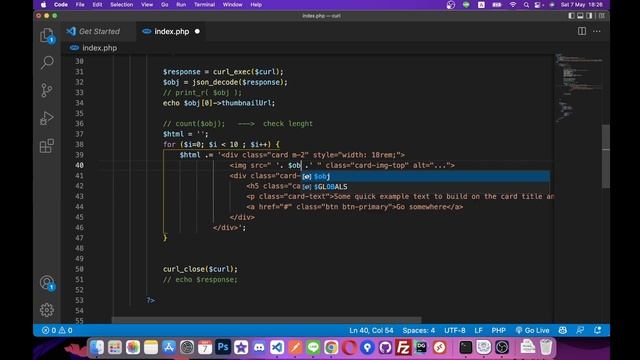Screen dimensions: 640x360
Task: Open the Accounts menu in activity bar
Action: pos(47,283)
